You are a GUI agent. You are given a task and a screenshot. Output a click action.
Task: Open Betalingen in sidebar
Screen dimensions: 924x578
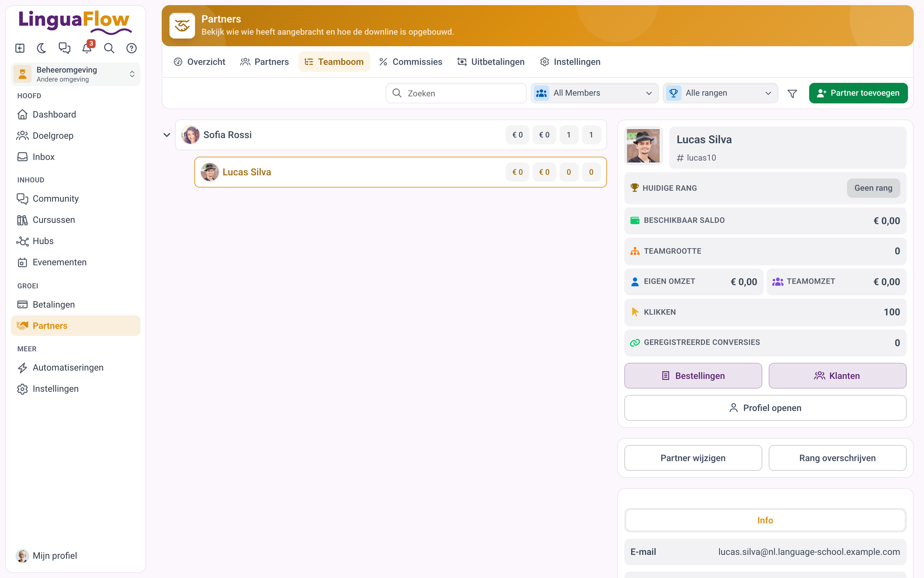click(76, 305)
